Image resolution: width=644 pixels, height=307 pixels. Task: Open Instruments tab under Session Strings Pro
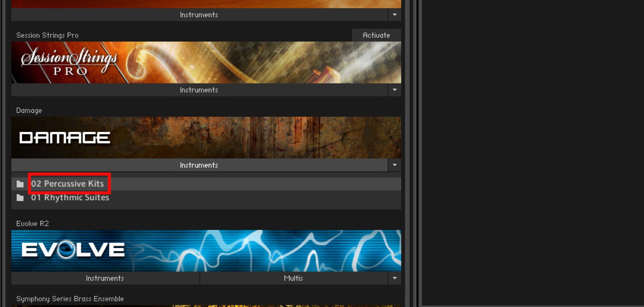pos(199,90)
